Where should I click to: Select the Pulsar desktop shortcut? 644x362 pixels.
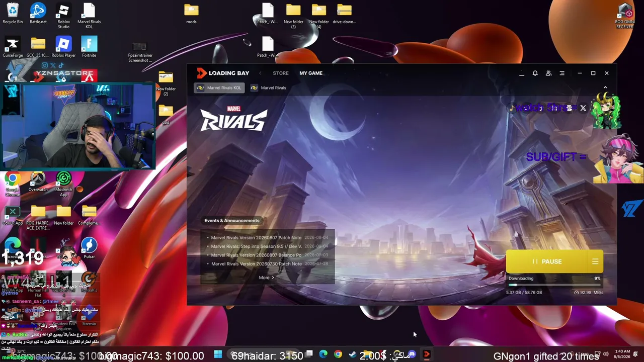tap(89, 248)
